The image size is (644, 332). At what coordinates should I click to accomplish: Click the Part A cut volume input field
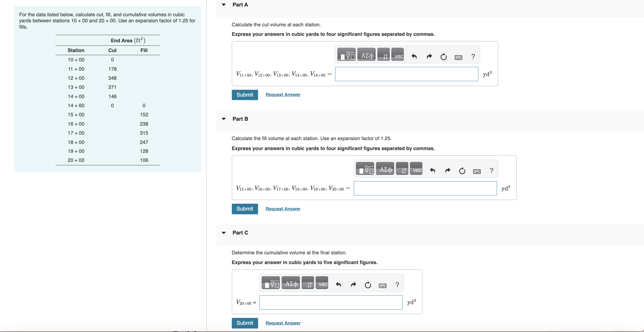tap(406, 74)
